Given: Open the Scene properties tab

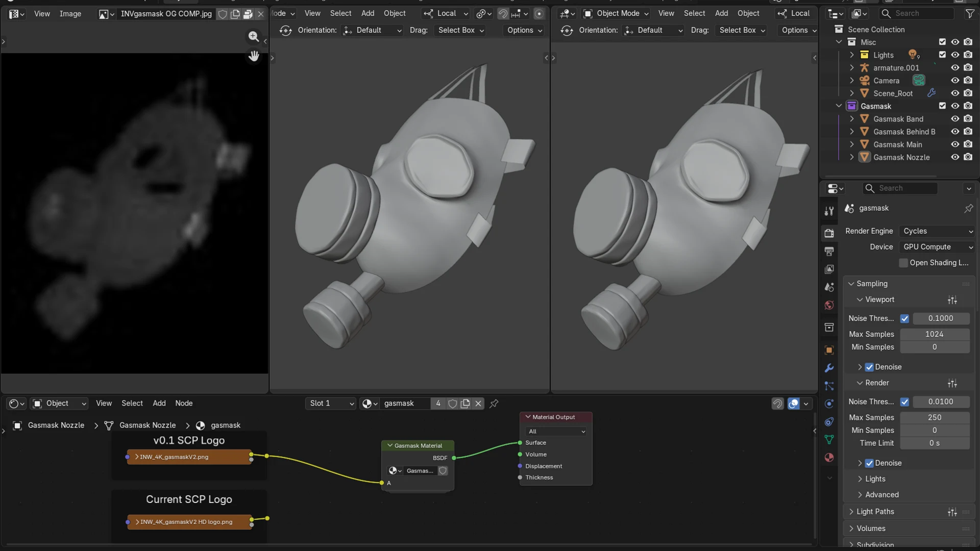Looking at the screenshot, I should 829,287.
